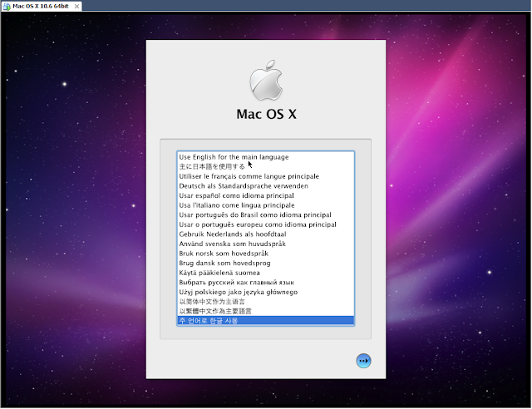Choose Käytä pääkielenä suomea

point(266,273)
